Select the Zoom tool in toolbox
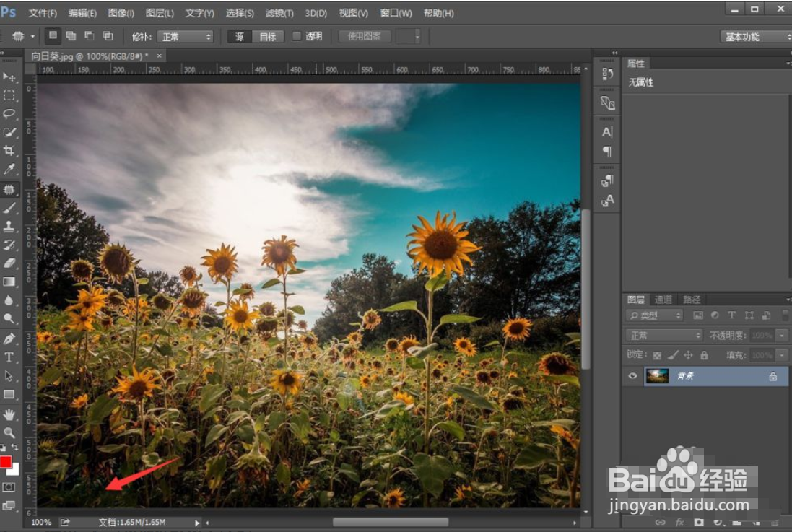 click(9, 433)
